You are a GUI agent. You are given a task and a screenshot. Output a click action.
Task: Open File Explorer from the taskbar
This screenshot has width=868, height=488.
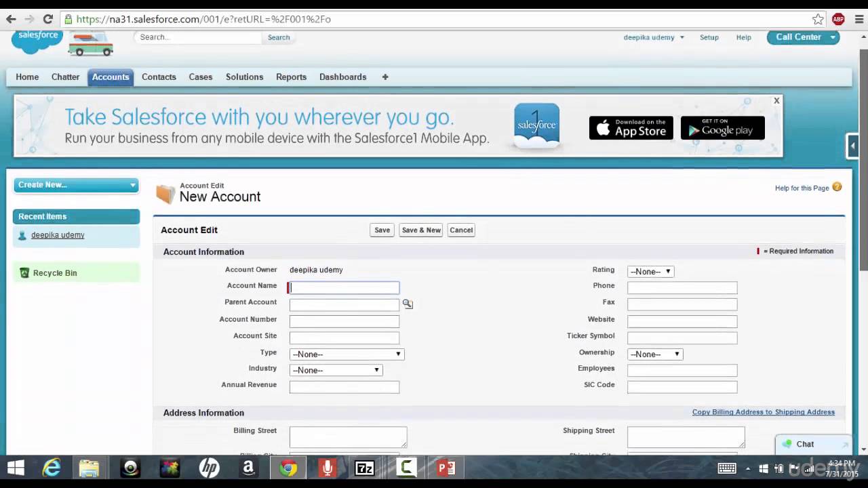pos(89,468)
